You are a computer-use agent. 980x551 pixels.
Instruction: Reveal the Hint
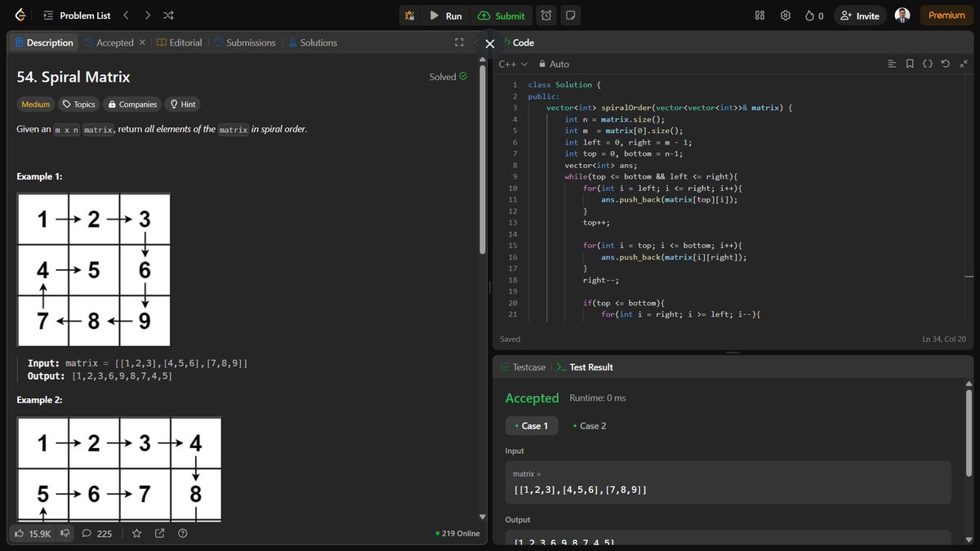click(181, 104)
